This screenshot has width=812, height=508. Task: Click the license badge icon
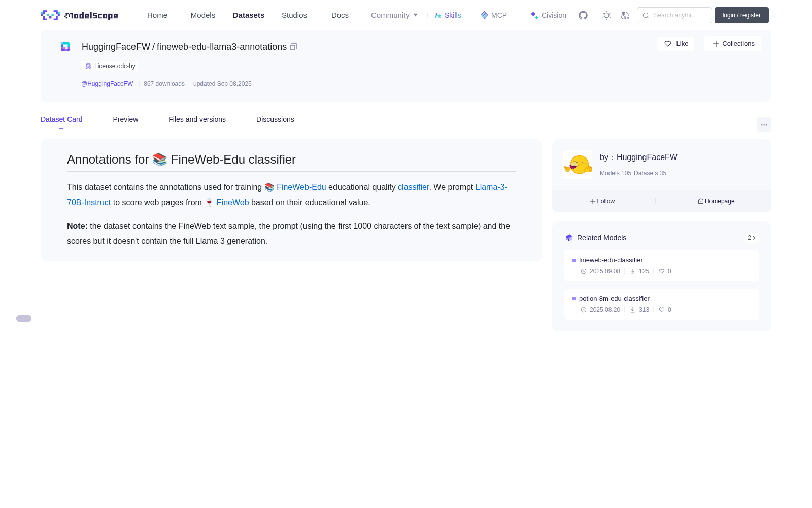pos(88,66)
